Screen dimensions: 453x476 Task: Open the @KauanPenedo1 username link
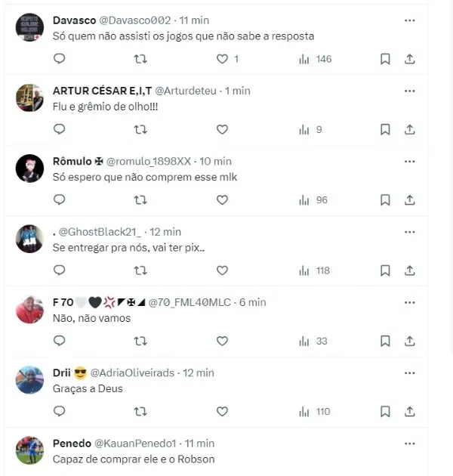click(x=135, y=444)
